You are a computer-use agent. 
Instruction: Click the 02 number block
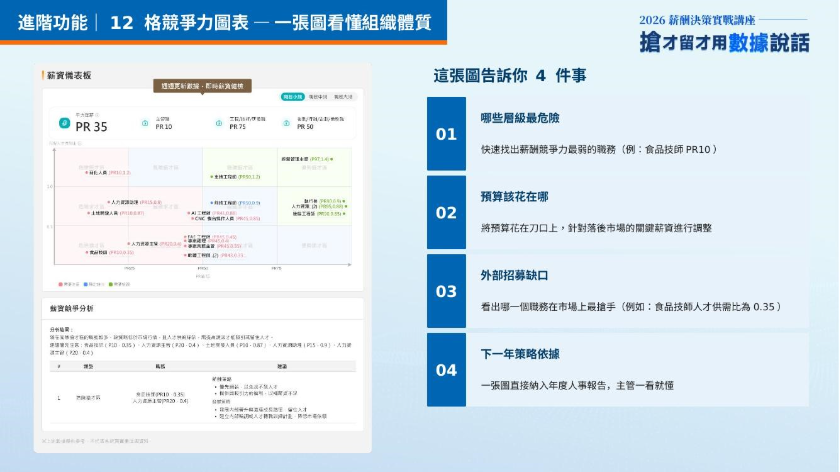click(446, 213)
